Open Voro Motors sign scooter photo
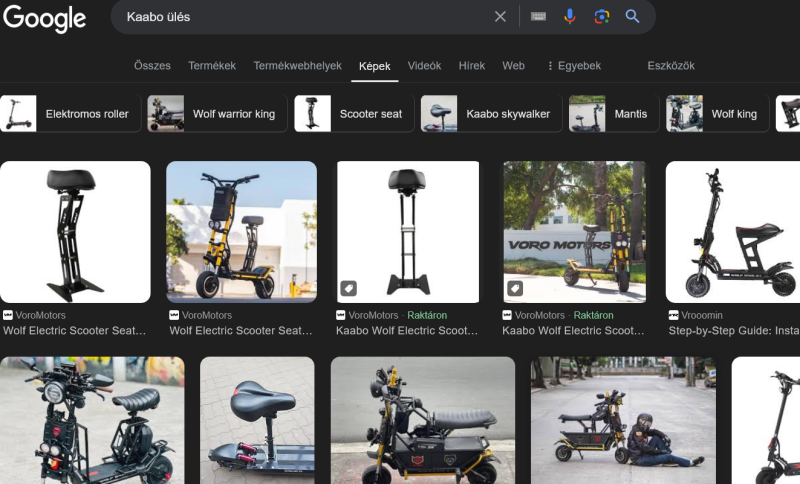 point(574,232)
